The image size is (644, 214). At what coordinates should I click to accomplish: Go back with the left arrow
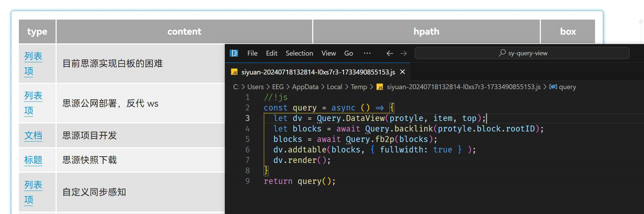[390, 53]
